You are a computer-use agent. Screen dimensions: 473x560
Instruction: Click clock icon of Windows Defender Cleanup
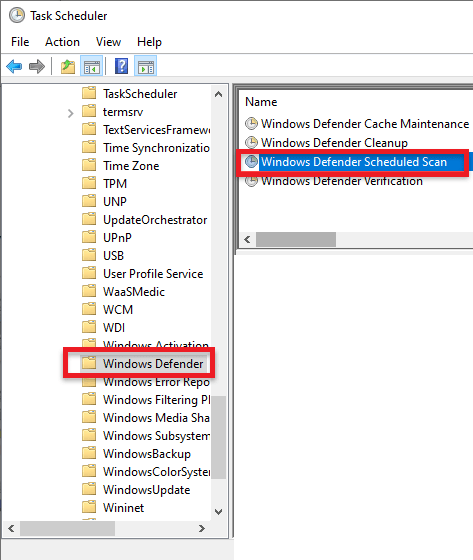point(252,143)
